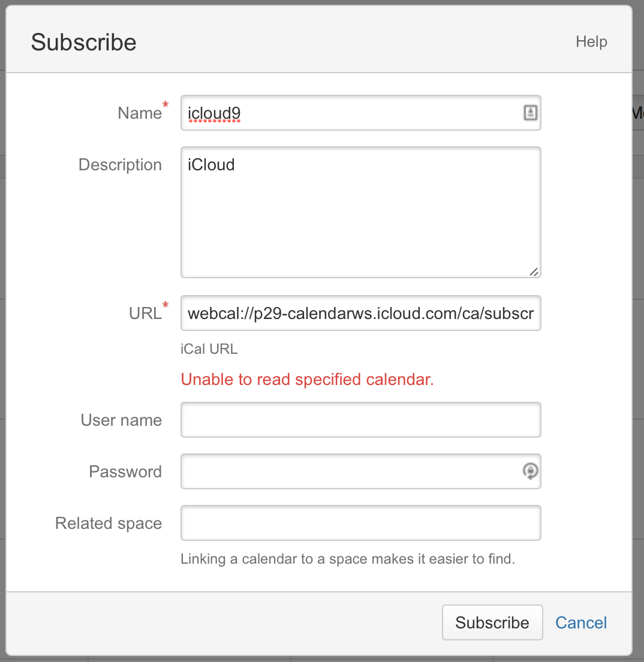Click the 'Password' field label
Screen dimensions: 644x662
[x=125, y=471]
